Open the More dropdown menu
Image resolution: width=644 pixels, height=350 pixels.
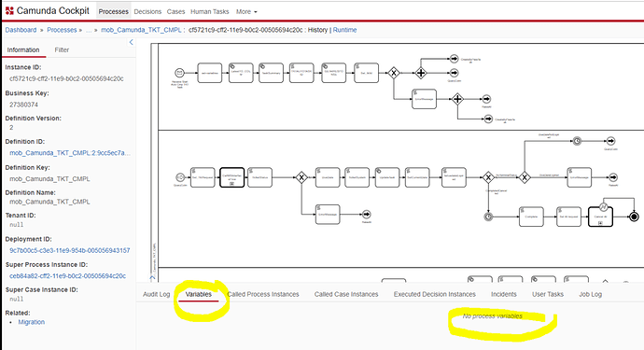(x=246, y=12)
